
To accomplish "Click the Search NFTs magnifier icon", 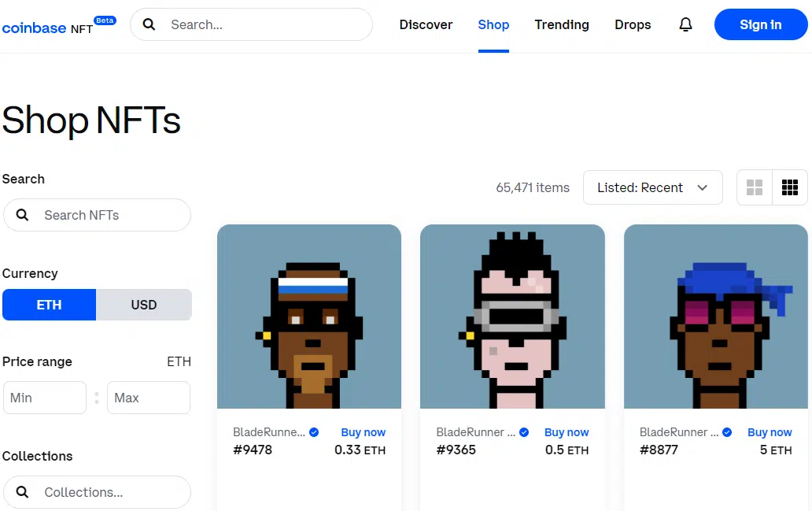I will pyautogui.click(x=22, y=215).
